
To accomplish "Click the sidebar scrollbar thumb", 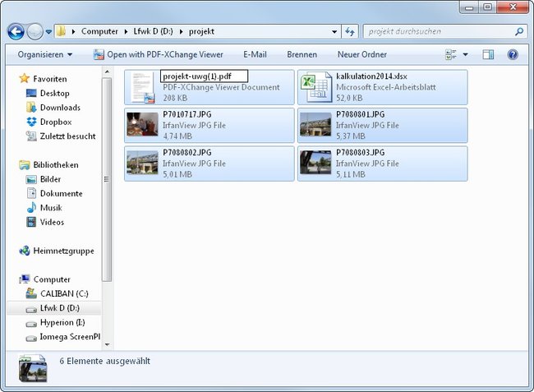I will coord(107,179).
